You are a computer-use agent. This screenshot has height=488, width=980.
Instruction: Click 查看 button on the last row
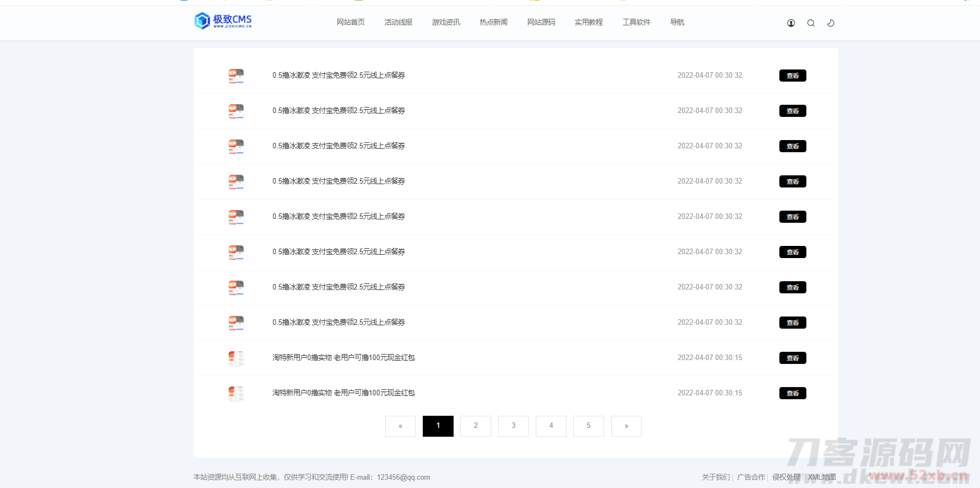coord(793,393)
